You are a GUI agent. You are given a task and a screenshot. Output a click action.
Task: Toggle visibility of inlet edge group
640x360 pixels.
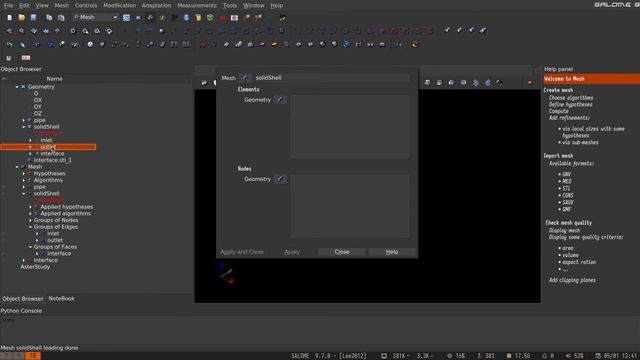[4, 234]
